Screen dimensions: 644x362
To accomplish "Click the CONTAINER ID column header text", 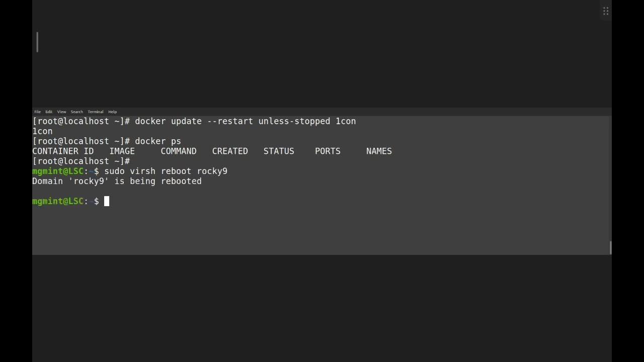I will click(x=63, y=151).
